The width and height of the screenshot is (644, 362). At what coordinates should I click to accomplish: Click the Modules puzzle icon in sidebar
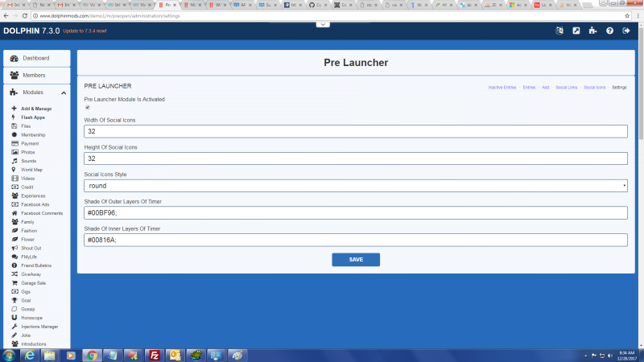pos(14,93)
